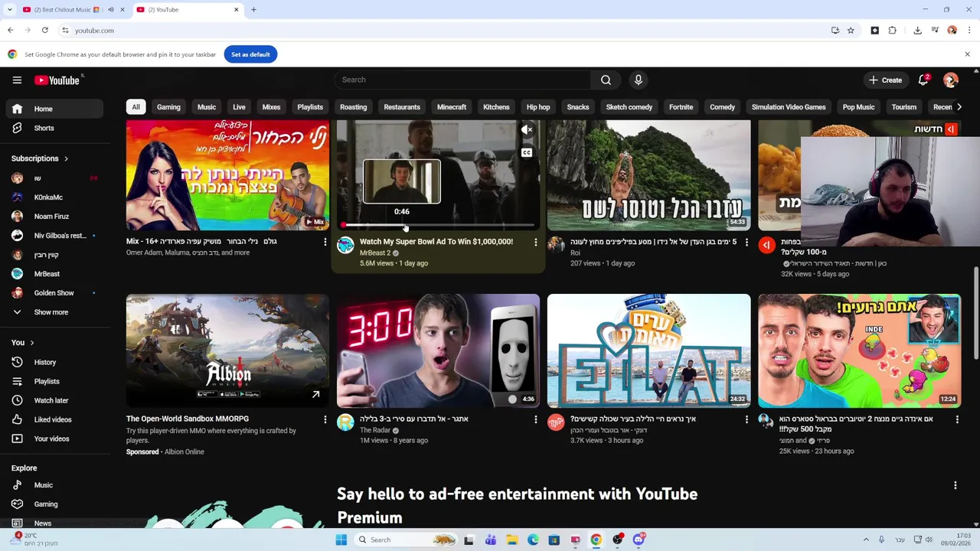This screenshot has width=980, height=551.
Task: Click the YouTube search input field
Action: (462, 80)
